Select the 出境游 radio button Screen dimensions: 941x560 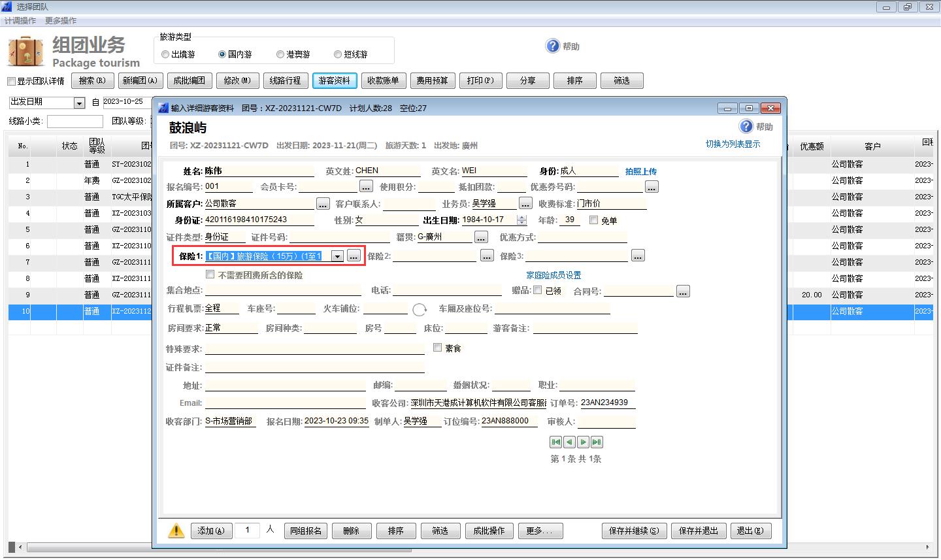pyautogui.click(x=165, y=55)
